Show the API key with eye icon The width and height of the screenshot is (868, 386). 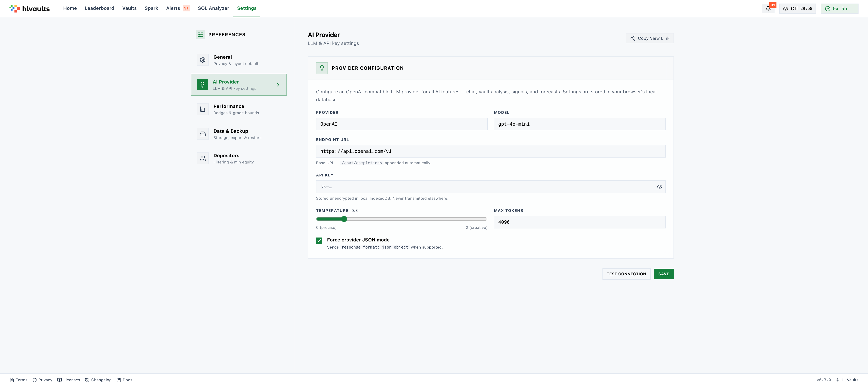659,187
